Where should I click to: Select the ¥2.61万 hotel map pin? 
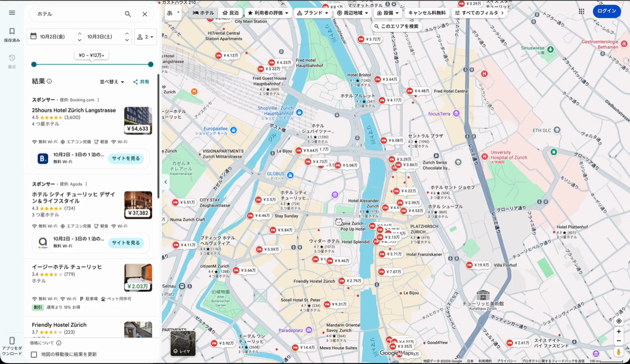pyautogui.click(x=519, y=342)
